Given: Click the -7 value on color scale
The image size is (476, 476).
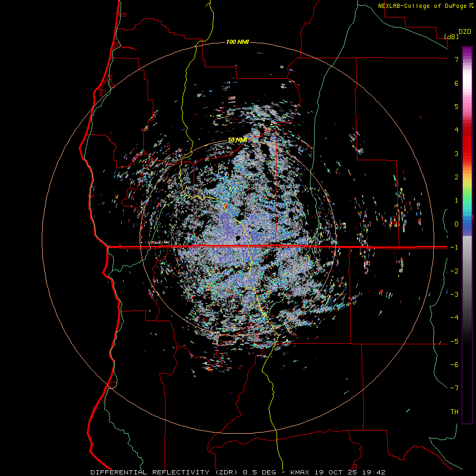Looking at the screenshot, I should click(454, 388).
